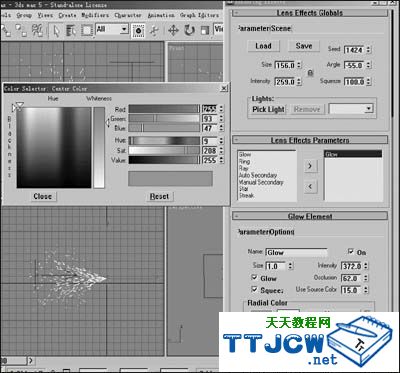The height and width of the screenshot is (373, 400).
Task: Open the Animation menu
Action: pyautogui.click(x=161, y=15)
